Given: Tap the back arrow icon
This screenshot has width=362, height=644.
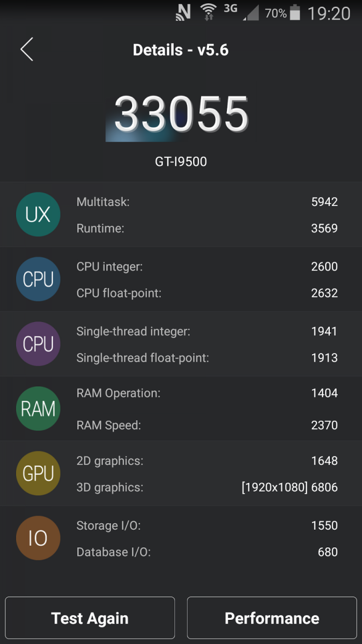Looking at the screenshot, I should [x=27, y=49].
